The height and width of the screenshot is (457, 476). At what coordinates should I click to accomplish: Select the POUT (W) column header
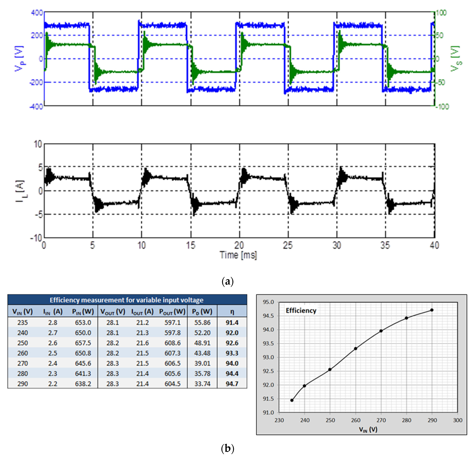click(172, 312)
